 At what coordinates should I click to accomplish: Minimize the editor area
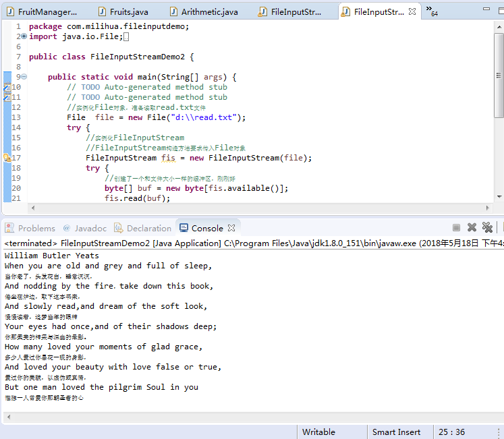pos(486,9)
